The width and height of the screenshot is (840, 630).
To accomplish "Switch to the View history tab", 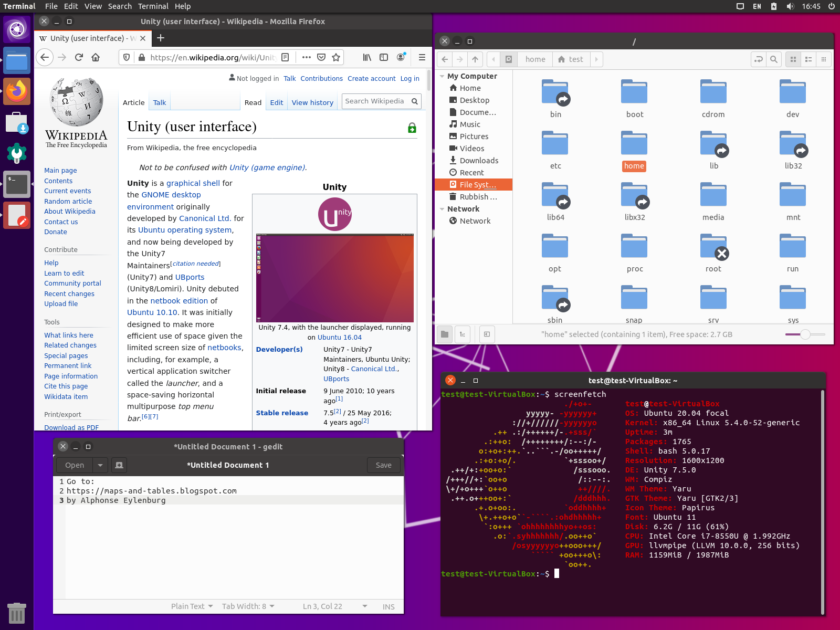I will 312,102.
